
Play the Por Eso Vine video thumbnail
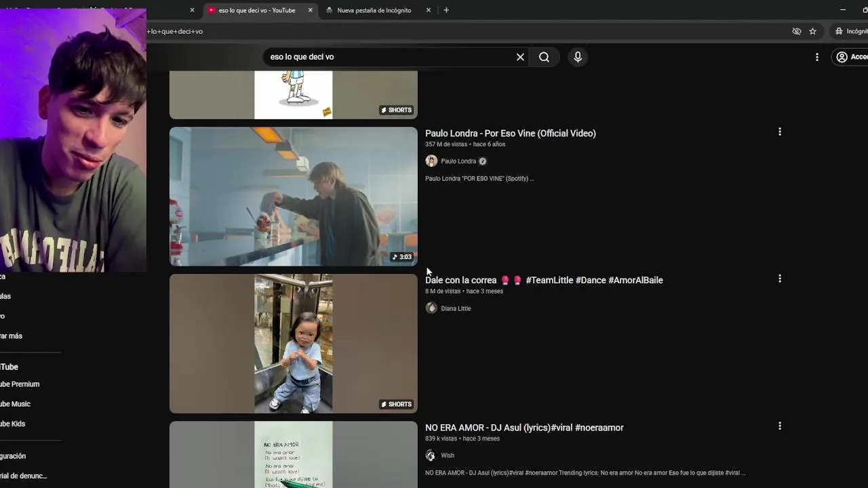[294, 197]
